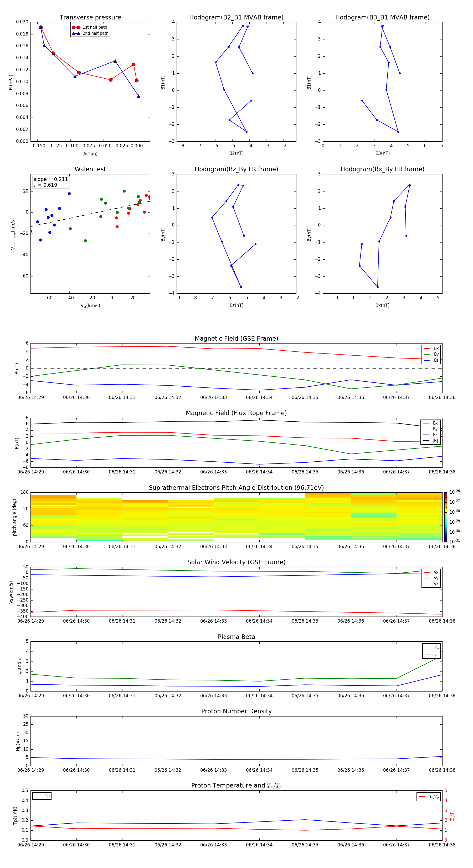Click the "Bz(nT)" x-axis label

pos(236,305)
